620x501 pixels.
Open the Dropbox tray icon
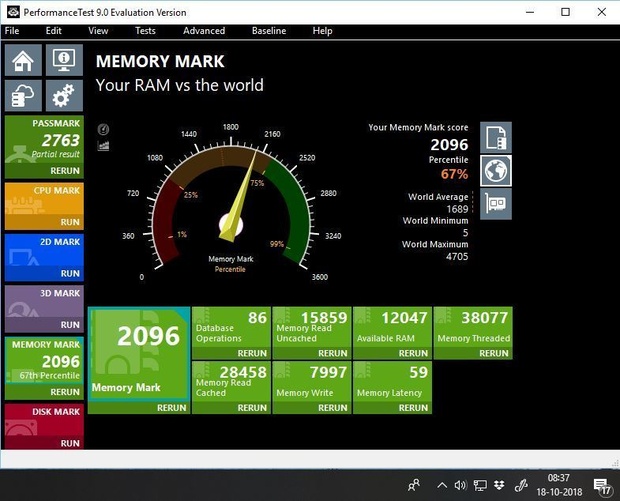pyautogui.click(x=499, y=485)
